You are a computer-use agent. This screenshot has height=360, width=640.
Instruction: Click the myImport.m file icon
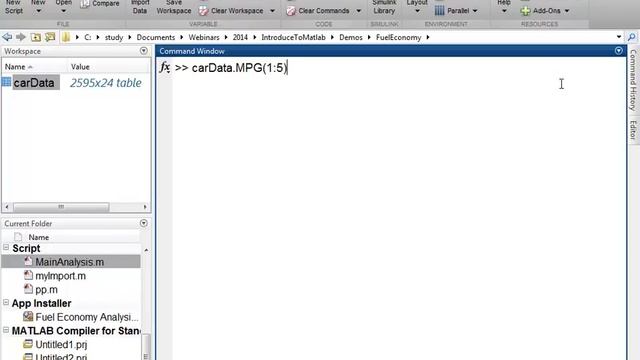(28, 275)
